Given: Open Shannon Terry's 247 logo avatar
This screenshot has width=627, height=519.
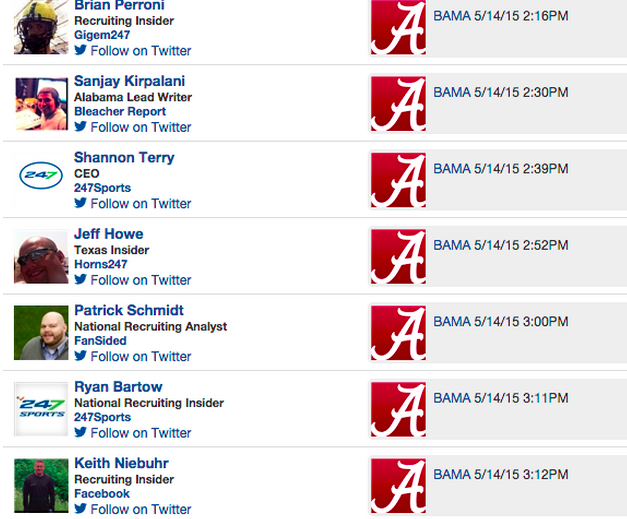Looking at the screenshot, I should click(x=41, y=180).
